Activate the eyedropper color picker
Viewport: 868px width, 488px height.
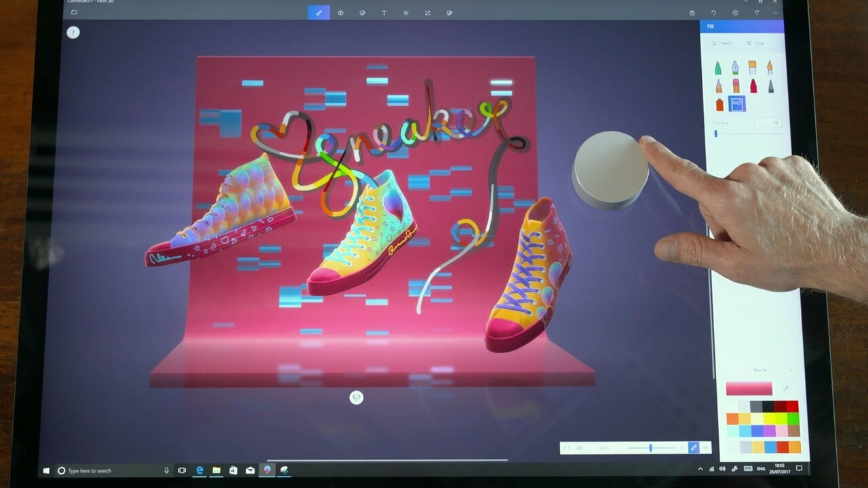(786, 388)
